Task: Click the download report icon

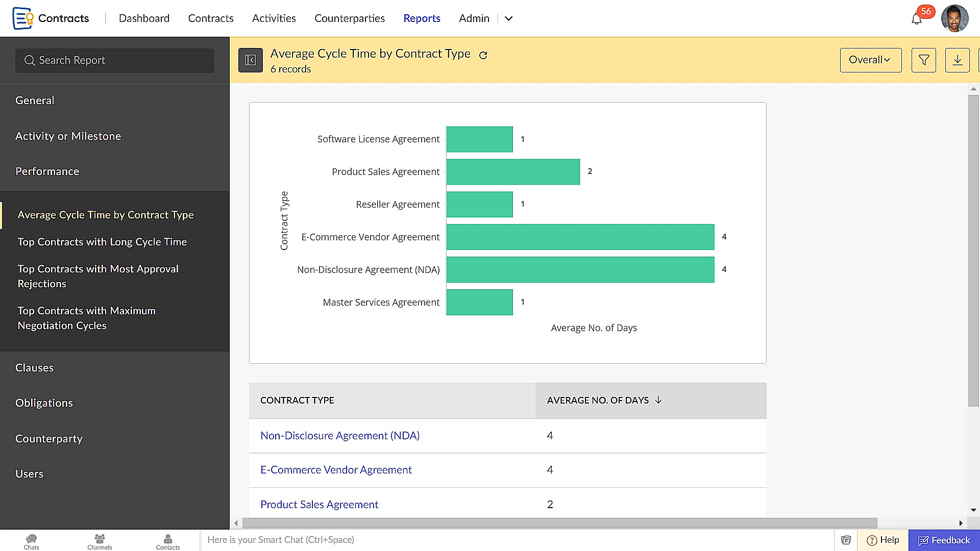Action: pyautogui.click(x=957, y=60)
